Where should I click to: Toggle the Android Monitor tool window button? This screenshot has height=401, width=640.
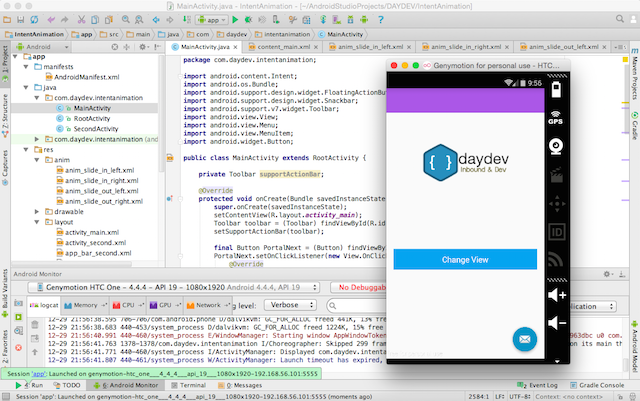pos(126,385)
